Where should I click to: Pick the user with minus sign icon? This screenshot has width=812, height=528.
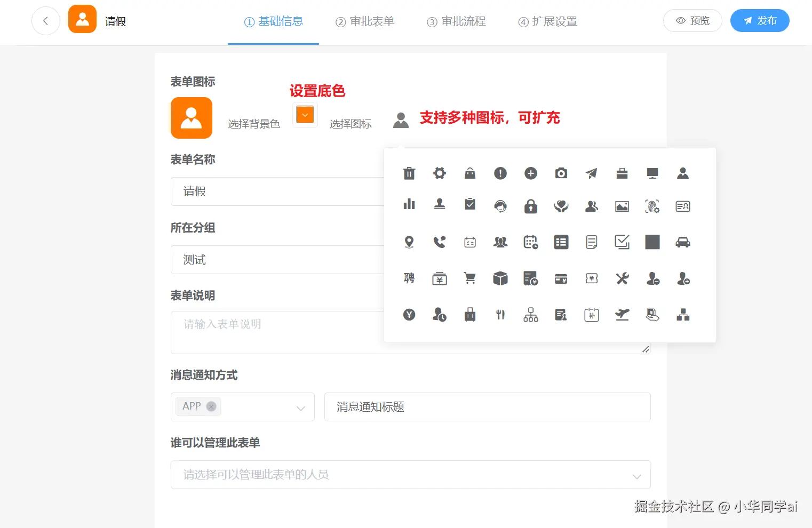click(x=653, y=278)
